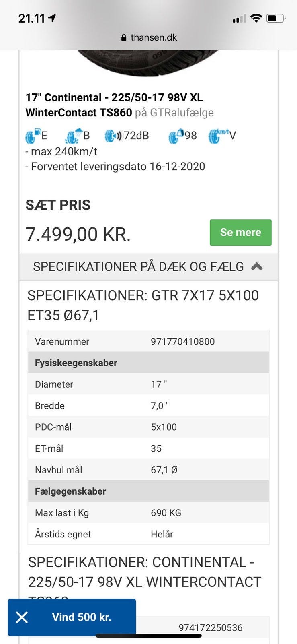The image size is (297, 644).
Task: Click the load index 98 tire icon
Action: (x=176, y=136)
